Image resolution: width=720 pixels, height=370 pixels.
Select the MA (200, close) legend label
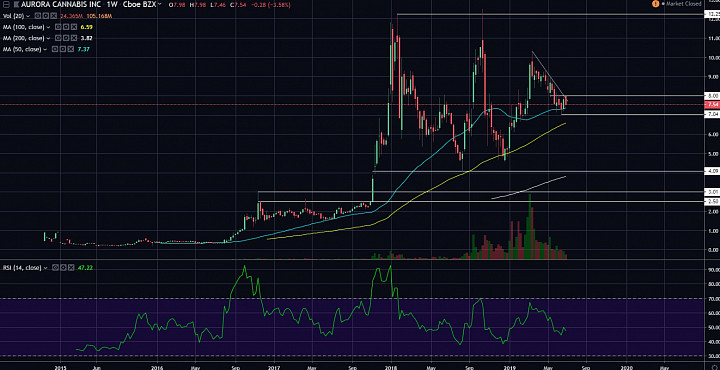point(23,38)
